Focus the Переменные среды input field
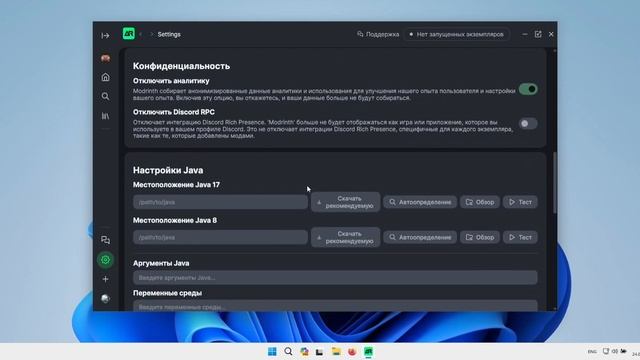Viewport: 640px width, 360px height. pyautogui.click(x=335, y=306)
